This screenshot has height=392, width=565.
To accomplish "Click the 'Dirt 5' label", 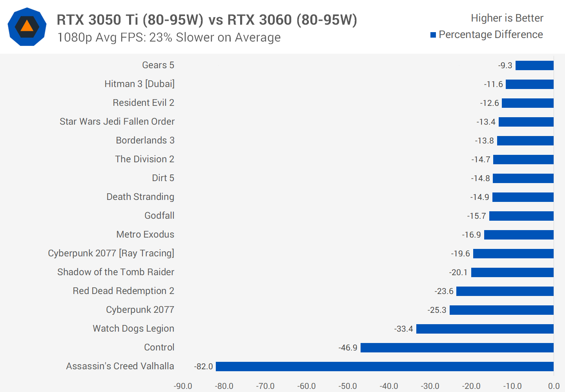I will 163,178.
